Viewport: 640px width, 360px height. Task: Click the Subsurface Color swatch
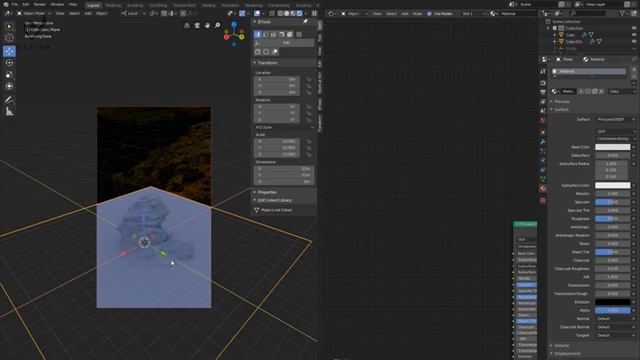pyautogui.click(x=612, y=185)
